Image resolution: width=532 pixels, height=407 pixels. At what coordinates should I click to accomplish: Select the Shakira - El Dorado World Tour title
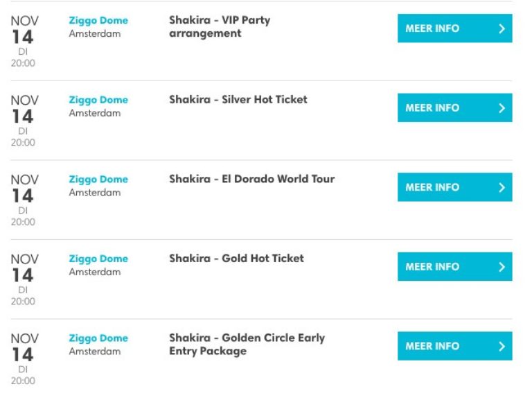coord(251,179)
